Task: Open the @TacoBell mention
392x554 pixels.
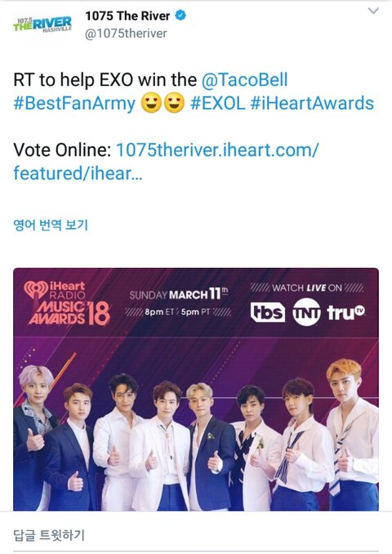Action: coord(244,79)
